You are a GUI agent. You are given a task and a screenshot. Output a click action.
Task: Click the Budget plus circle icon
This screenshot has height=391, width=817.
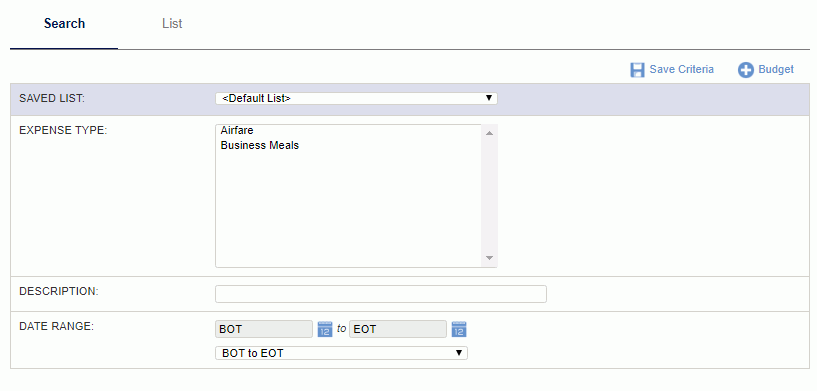(746, 70)
